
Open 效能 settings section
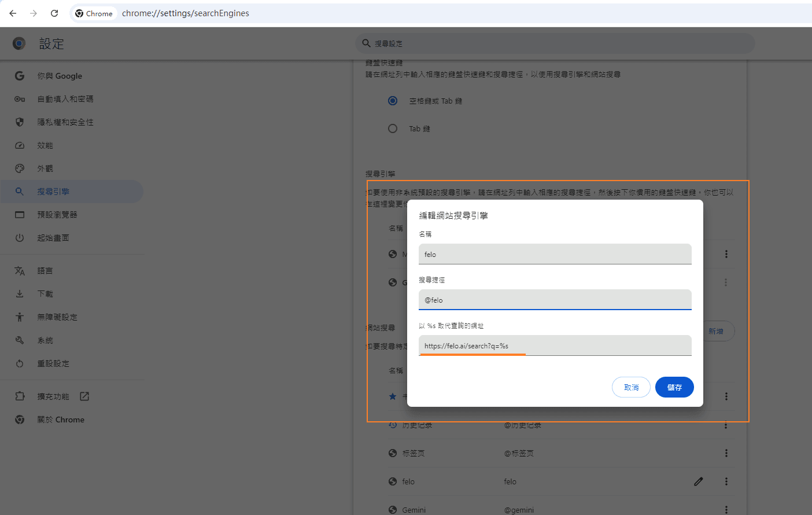[72, 145]
